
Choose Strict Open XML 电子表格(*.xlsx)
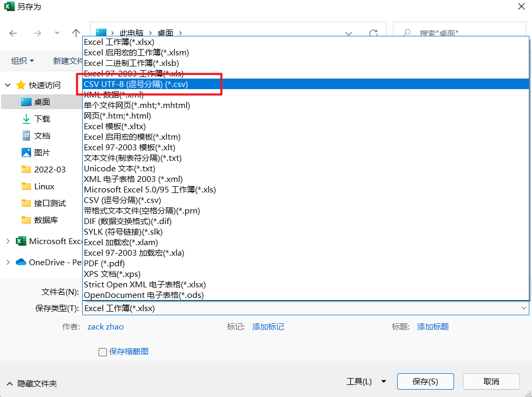coord(306,284)
